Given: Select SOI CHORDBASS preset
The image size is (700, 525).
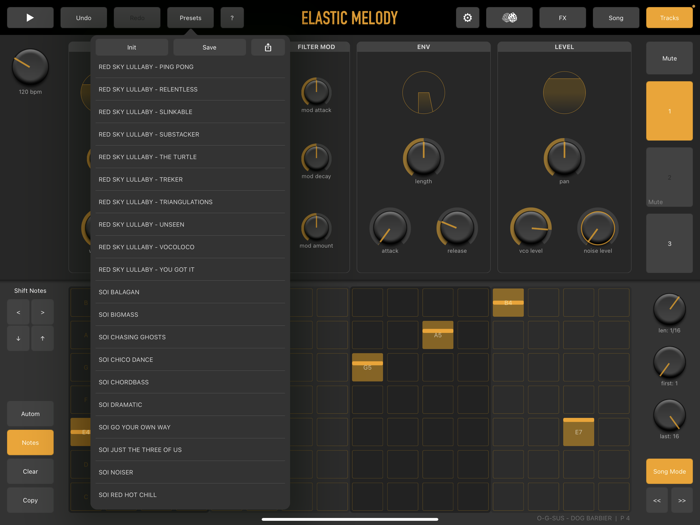Looking at the screenshot, I should point(190,383).
